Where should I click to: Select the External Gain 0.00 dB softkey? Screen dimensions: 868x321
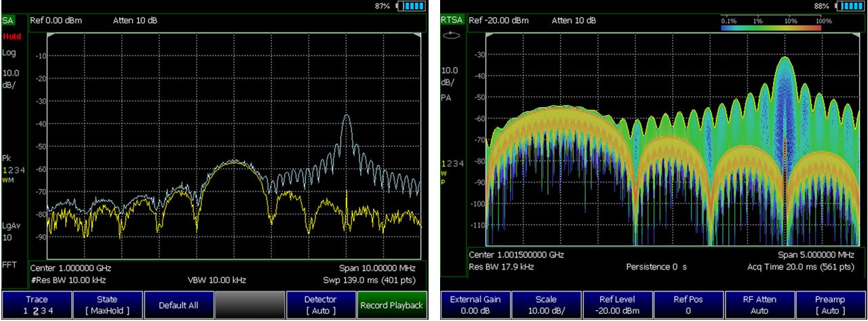point(476,305)
